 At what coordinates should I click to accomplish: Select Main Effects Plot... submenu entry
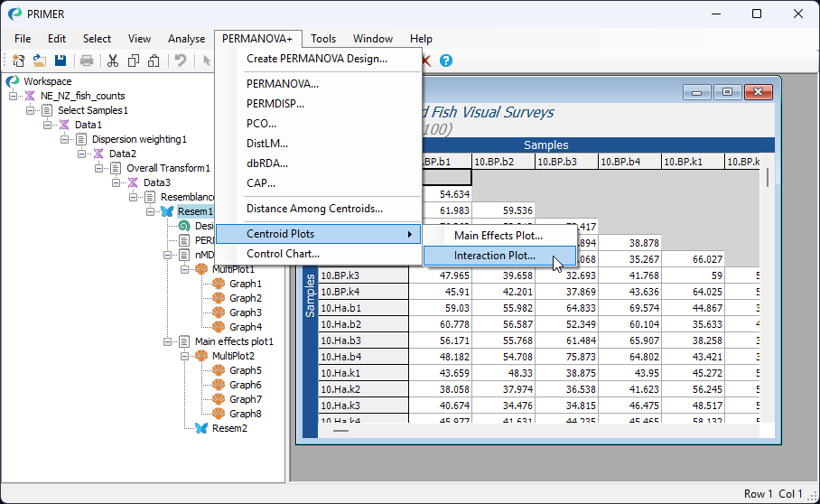(x=498, y=236)
